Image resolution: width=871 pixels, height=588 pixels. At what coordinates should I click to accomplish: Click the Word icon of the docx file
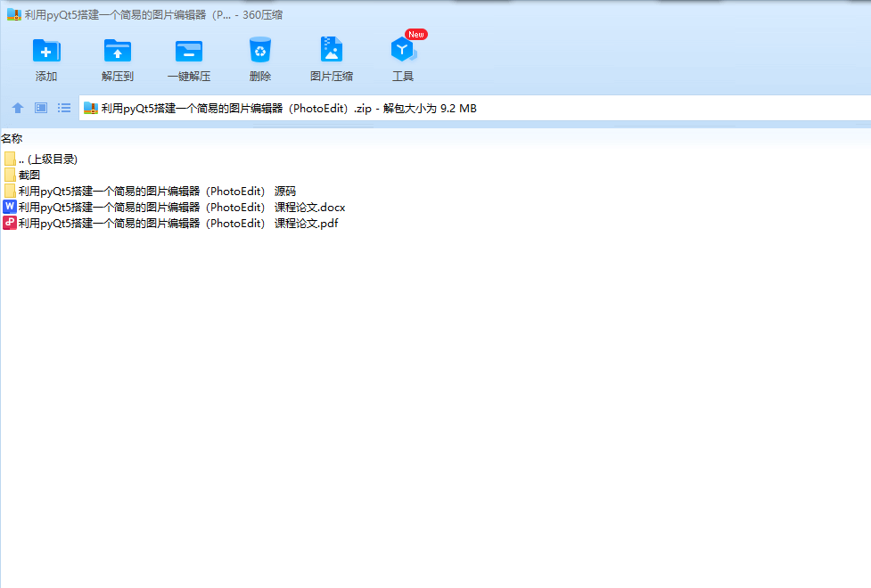10,207
